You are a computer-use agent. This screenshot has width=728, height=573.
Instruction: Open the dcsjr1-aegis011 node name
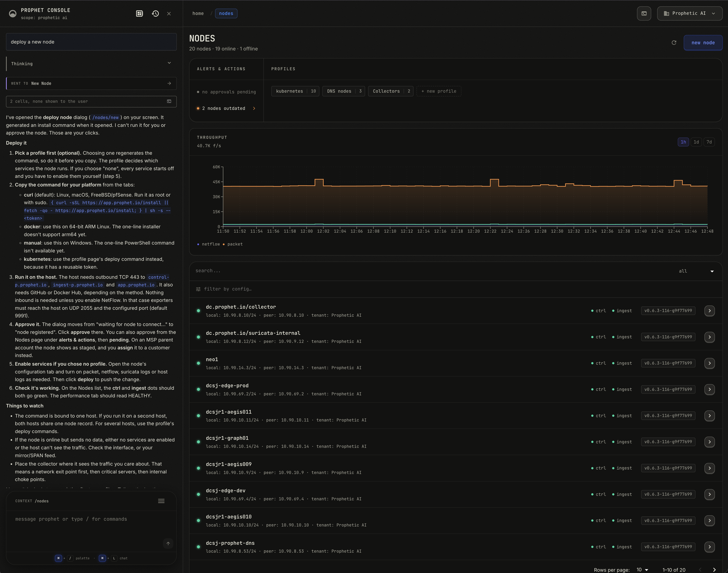[x=228, y=412]
